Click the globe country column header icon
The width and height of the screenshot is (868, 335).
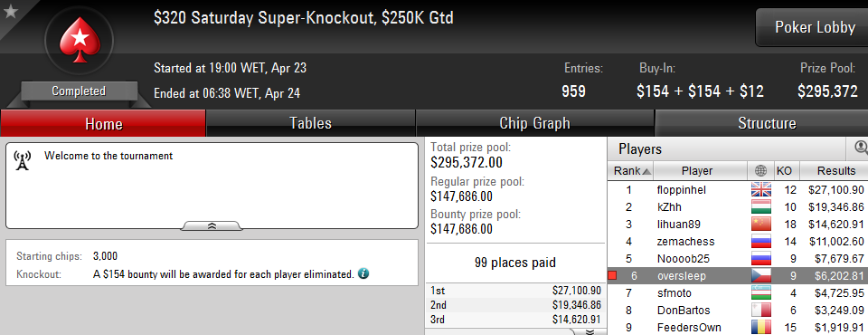click(x=760, y=171)
